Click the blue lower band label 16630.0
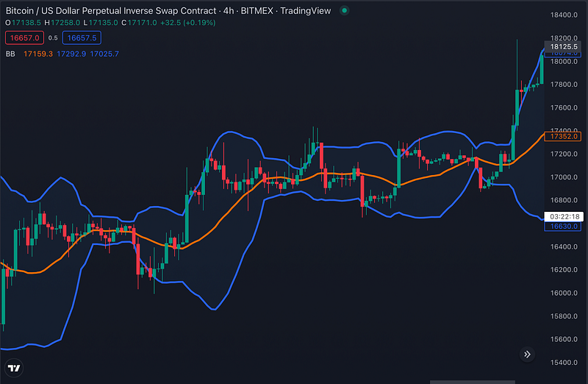Image resolution: width=588 pixels, height=384 pixels. pos(563,227)
